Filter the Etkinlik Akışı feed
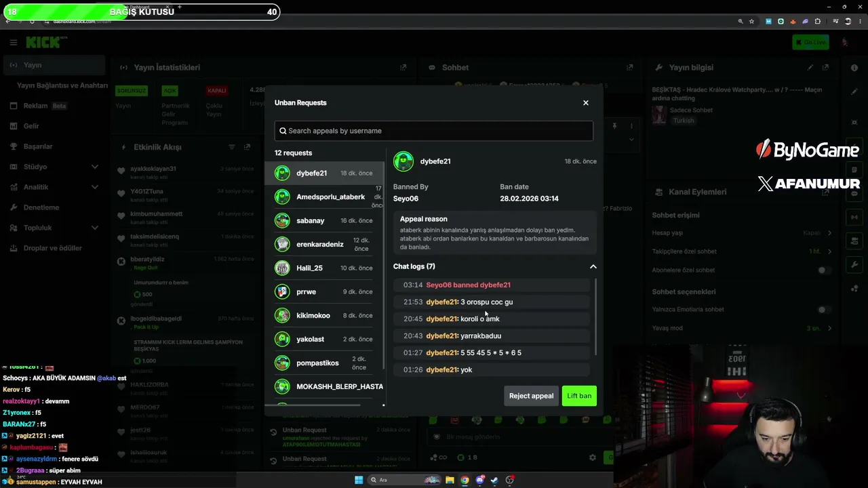 [x=231, y=147]
